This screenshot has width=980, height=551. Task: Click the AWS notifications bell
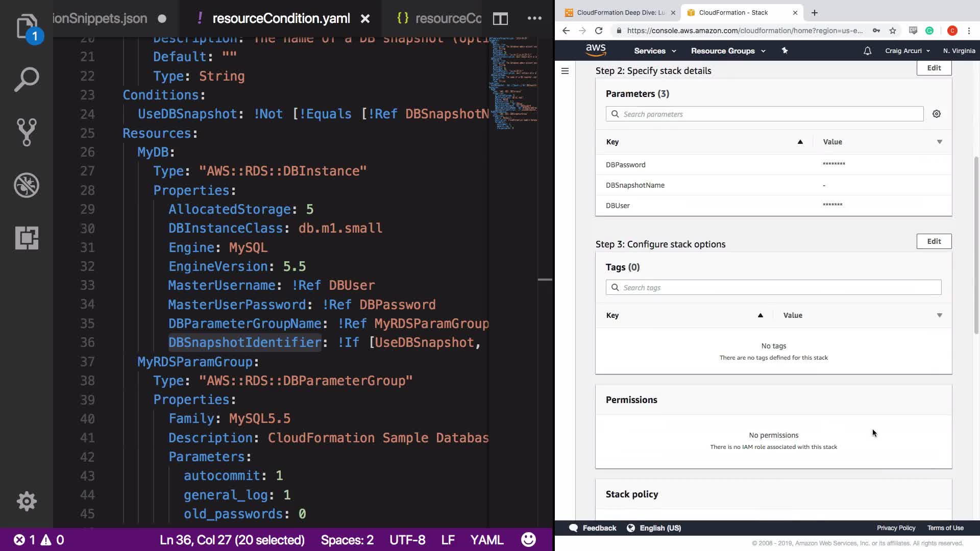coord(867,51)
